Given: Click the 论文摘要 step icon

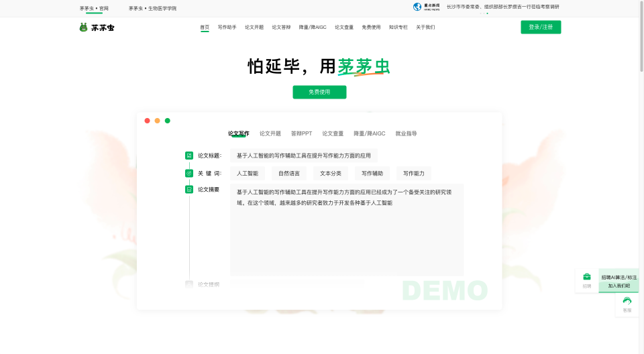Looking at the screenshot, I should [x=189, y=189].
